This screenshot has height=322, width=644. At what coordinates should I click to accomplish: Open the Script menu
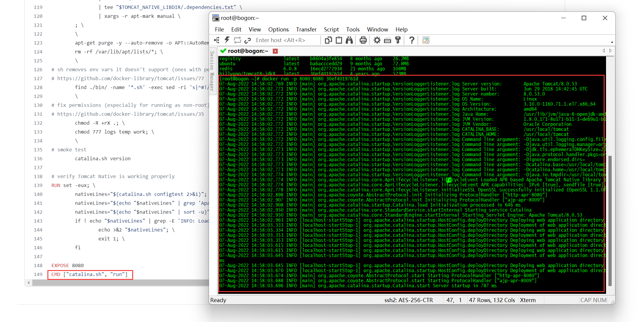[x=331, y=29]
